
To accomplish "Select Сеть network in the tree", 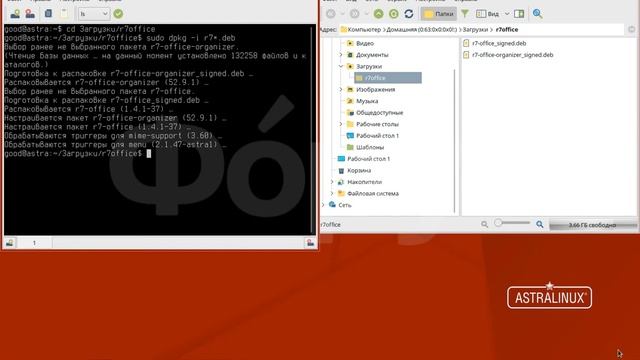I will point(344,205).
